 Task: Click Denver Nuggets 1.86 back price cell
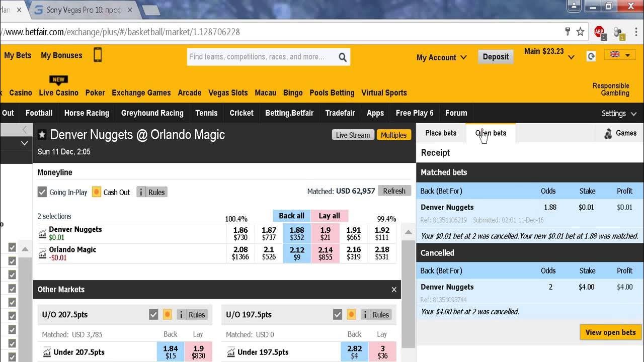(240, 233)
